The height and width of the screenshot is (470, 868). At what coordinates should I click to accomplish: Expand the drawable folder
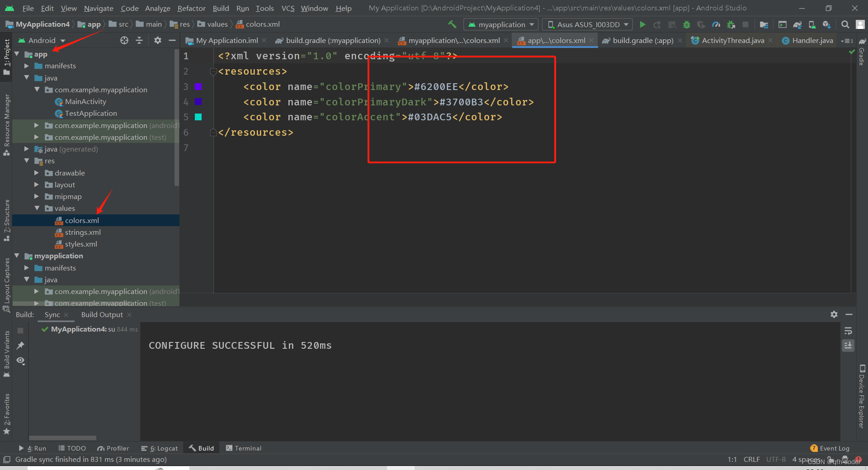click(x=37, y=173)
